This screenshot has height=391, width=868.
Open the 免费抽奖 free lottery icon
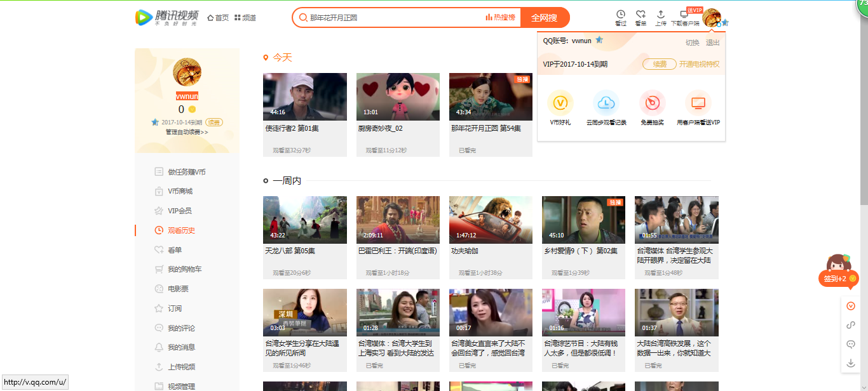(x=652, y=103)
